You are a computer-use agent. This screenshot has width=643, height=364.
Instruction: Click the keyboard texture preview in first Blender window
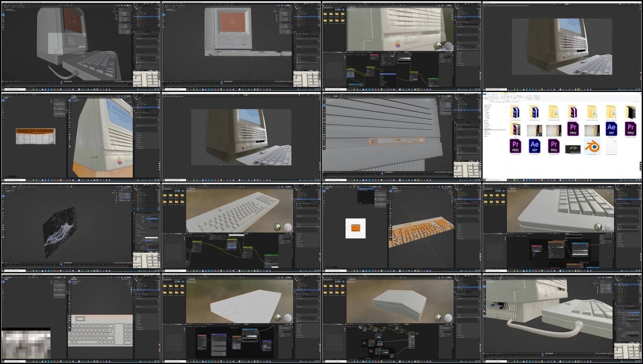[x=146, y=79]
